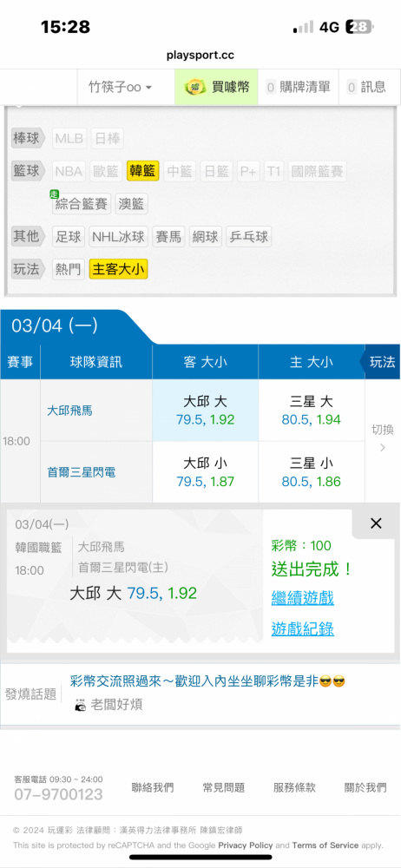Click the 買噱幣 coin icon

(194, 87)
